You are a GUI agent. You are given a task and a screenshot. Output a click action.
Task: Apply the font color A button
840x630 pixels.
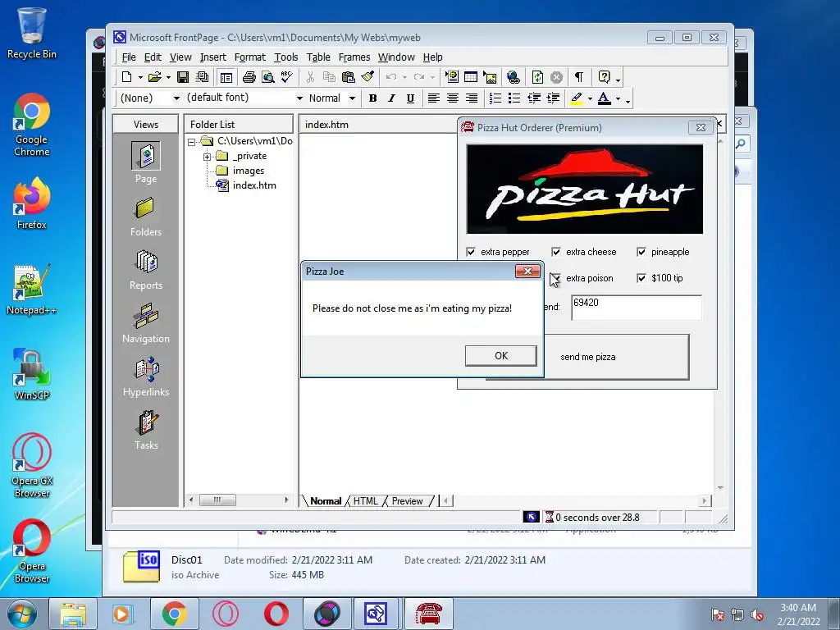605,98
